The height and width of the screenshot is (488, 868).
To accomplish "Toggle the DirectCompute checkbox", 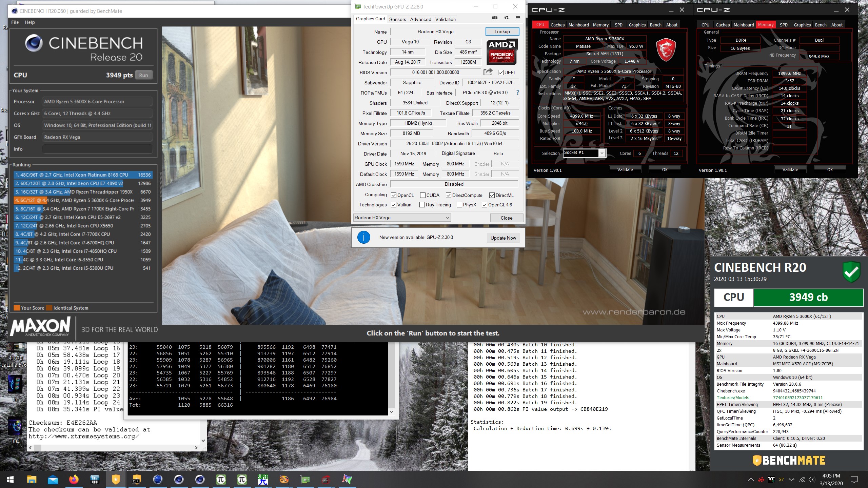I will click(x=449, y=195).
